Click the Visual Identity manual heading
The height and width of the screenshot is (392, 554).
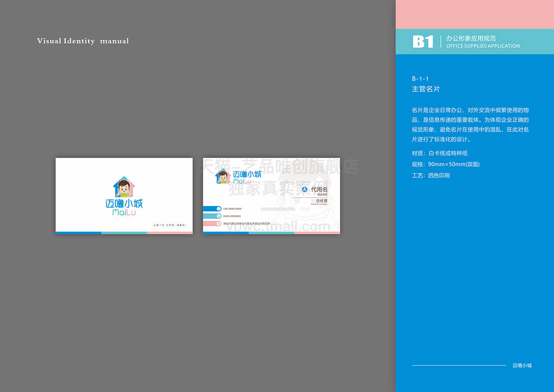pyautogui.click(x=83, y=41)
